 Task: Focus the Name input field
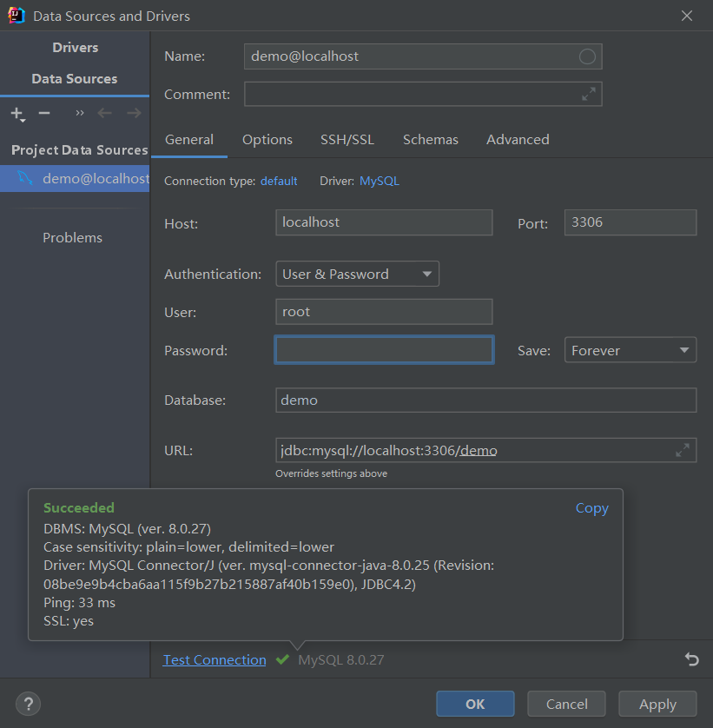(423, 56)
